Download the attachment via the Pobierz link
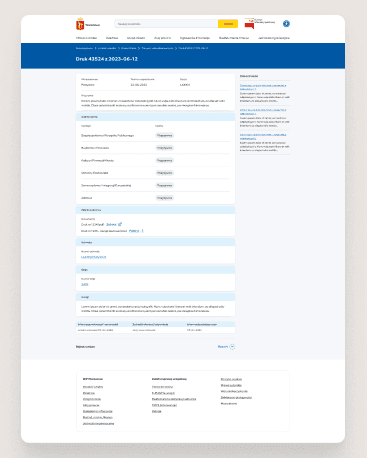 point(134,231)
